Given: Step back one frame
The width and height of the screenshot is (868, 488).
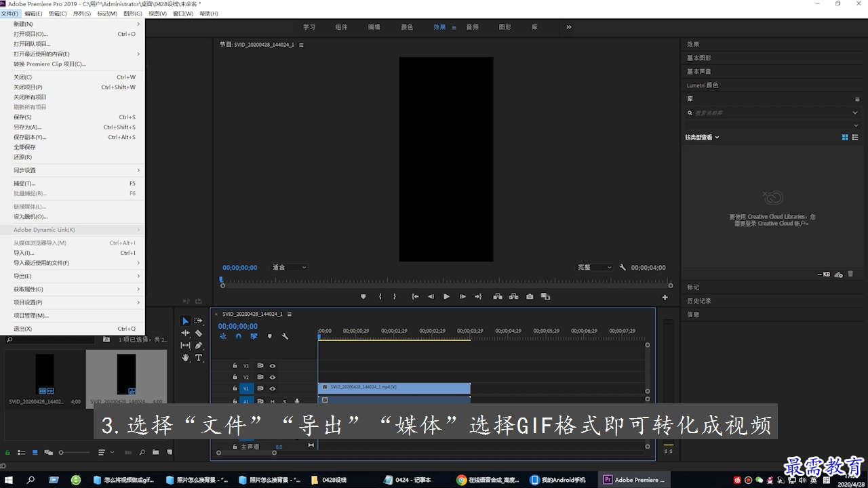Looking at the screenshot, I should pos(431,296).
